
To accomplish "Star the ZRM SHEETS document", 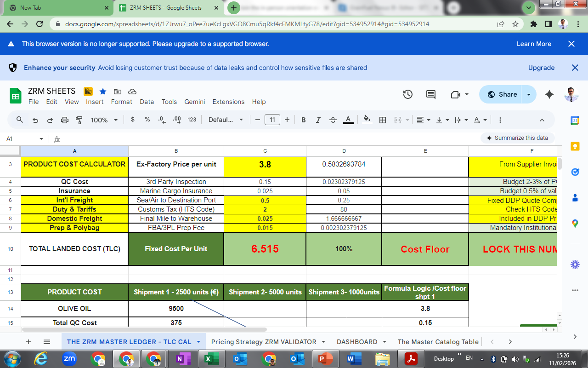I will 103,91.
